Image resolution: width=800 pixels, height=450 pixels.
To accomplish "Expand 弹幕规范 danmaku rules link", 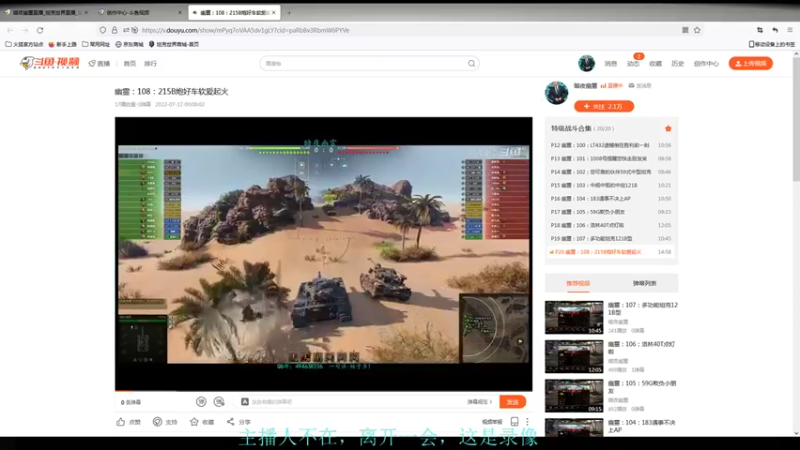I will (480, 402).
